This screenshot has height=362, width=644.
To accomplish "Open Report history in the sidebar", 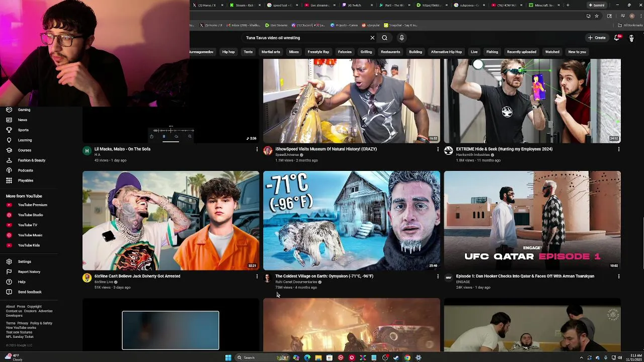I will tap(29, 271).
